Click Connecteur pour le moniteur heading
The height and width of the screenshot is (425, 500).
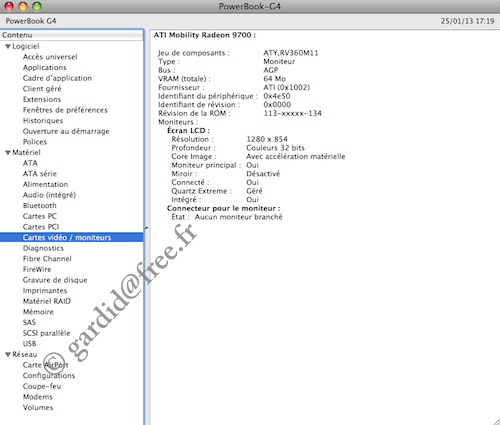[224, 208]
